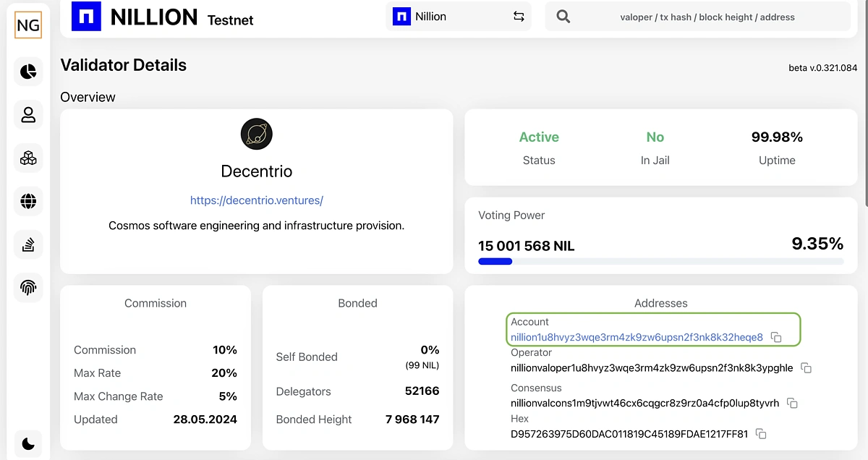868x460 pixels.
Task: Open the globe network icon
Action: click(x=28, y=201)
